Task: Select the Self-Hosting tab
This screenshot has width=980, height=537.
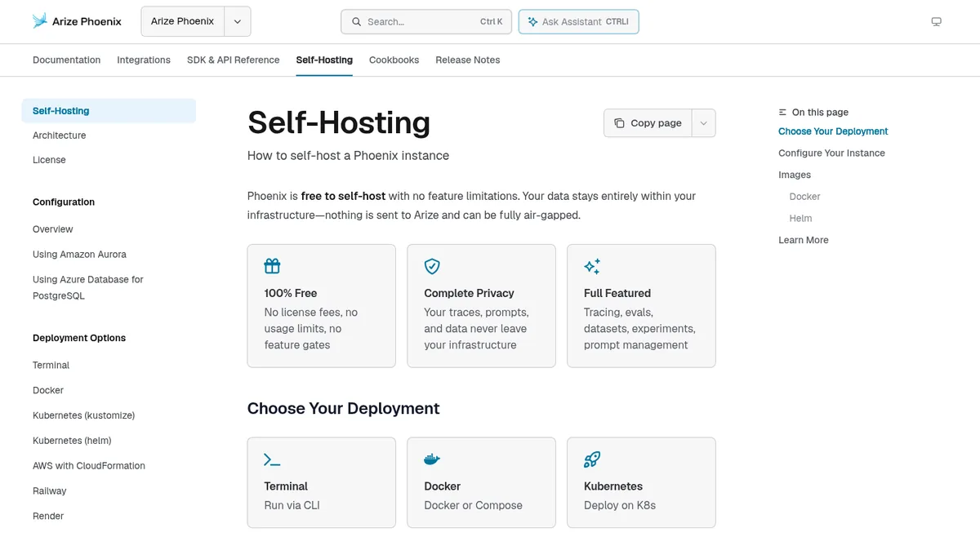Action: pos(324,60)
